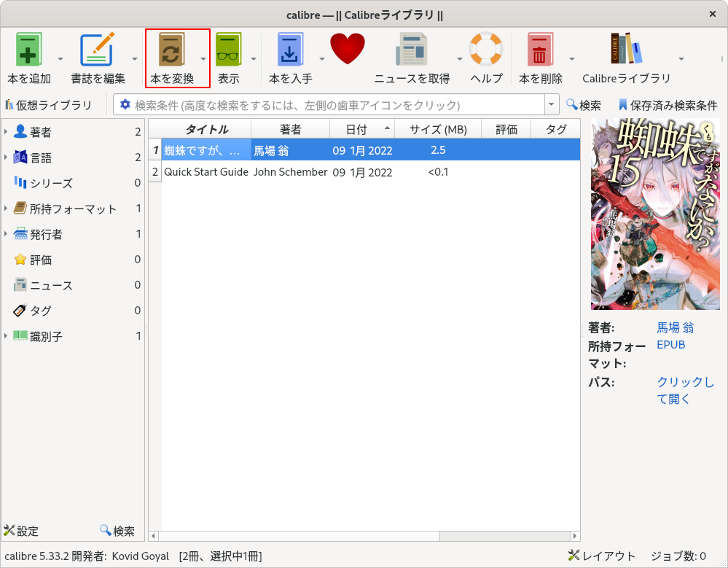Screen dimensions: 728x568
Task: Select the シリーズ entry in the tag browser
Action: click(72, 183)
